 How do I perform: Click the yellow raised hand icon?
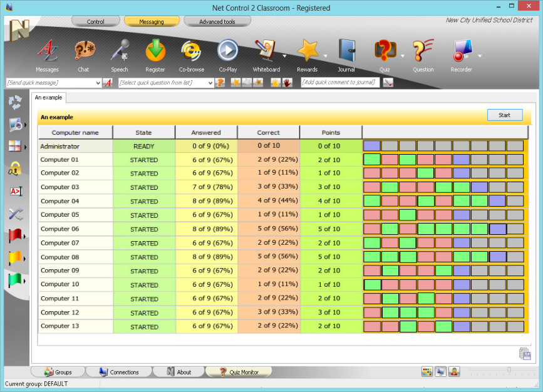(276, 83)
